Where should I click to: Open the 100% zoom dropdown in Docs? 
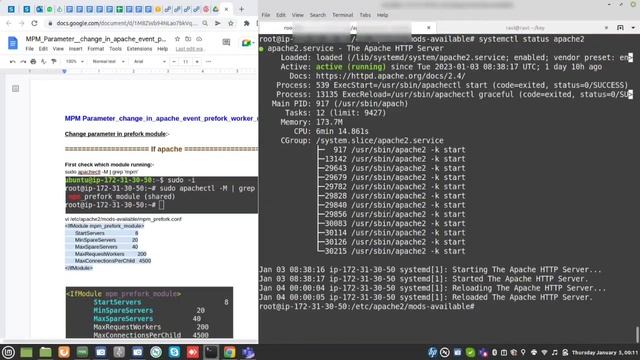click(75, 62)
